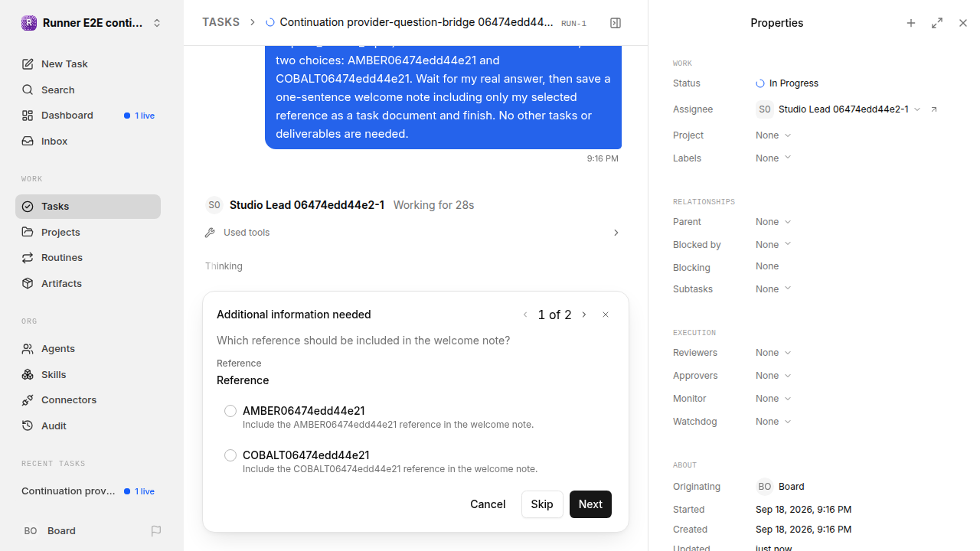Screen dimensions: 980x551
Task: Click the BO avatar beside Originating Board
Action: [x=765, y=487]
